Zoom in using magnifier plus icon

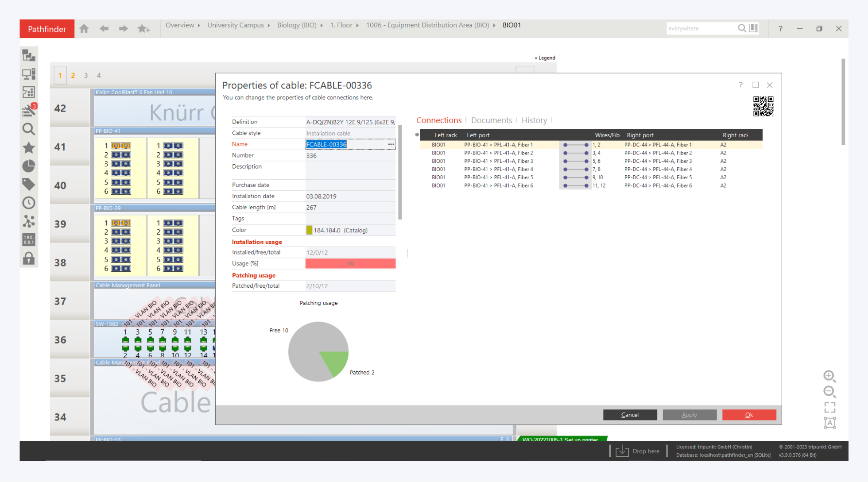click(x=829, y=376)
